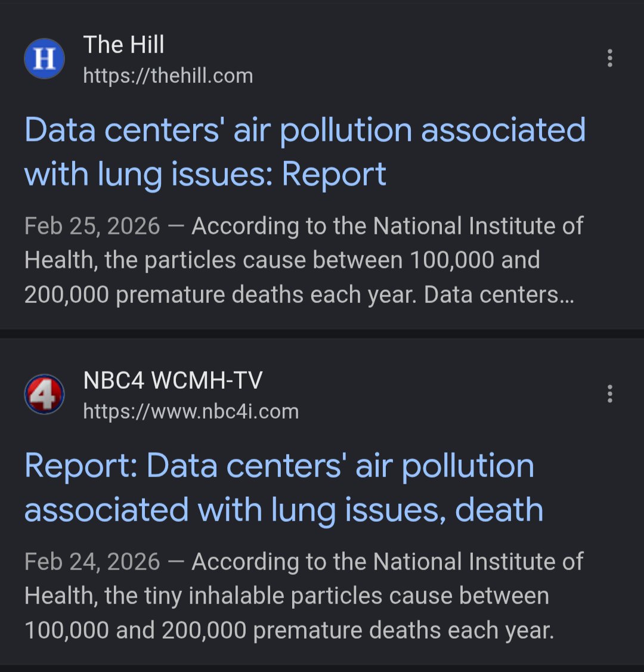Image resolution: width=644 pixels, height=672 pixels.
Task: Select 'The Hill' site name
Action: tap(123, 45)
